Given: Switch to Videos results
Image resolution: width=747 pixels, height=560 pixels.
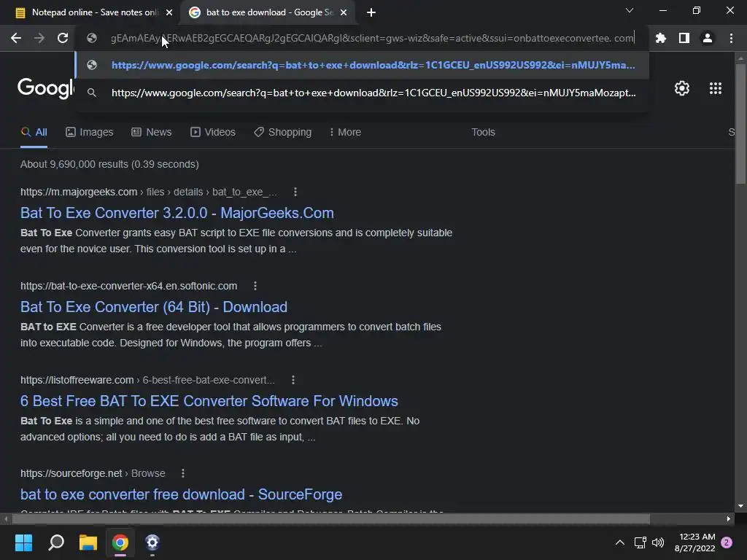Looking at the screenshot, I should [x=213, y=132].
